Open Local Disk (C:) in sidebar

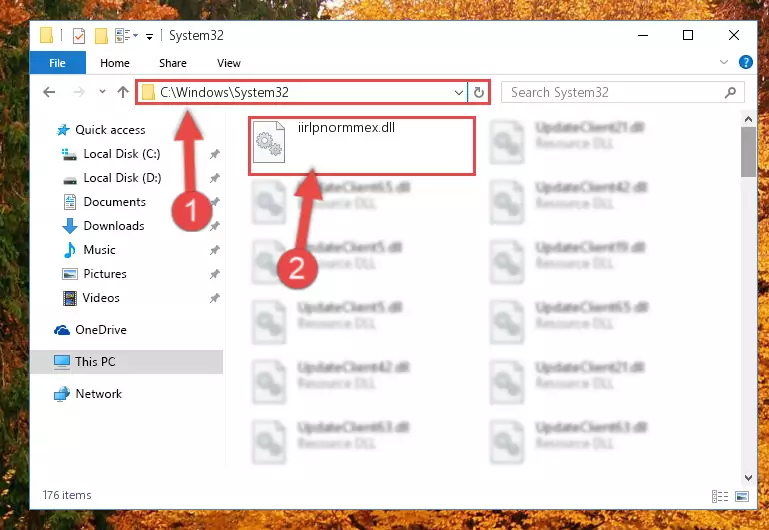click(x=122, y=154)
